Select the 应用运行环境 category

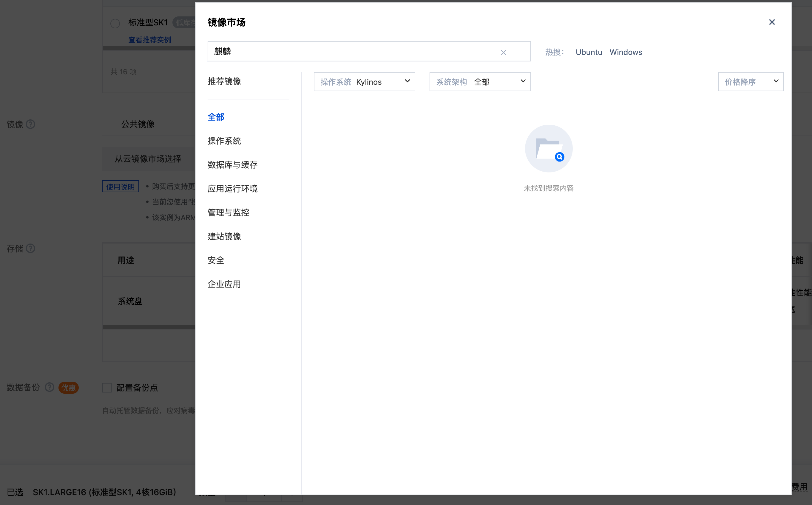click(x=233, y=189)
